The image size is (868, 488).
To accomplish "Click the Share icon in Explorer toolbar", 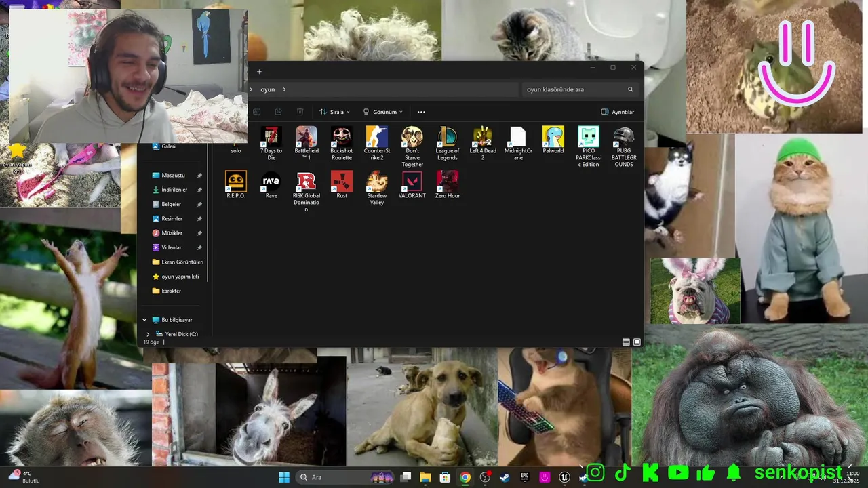I will tap(278, 112).
